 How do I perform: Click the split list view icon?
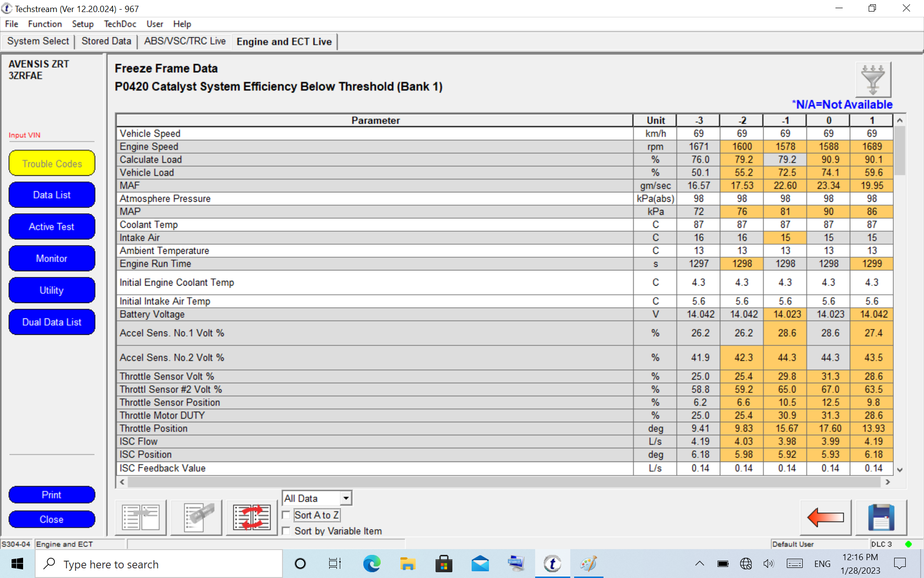(x=141, y=517)
